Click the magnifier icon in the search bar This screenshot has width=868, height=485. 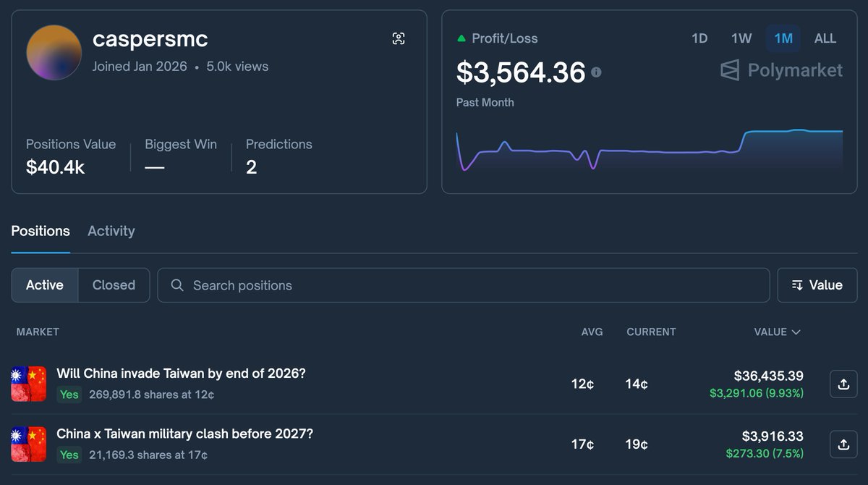(177, 284)
